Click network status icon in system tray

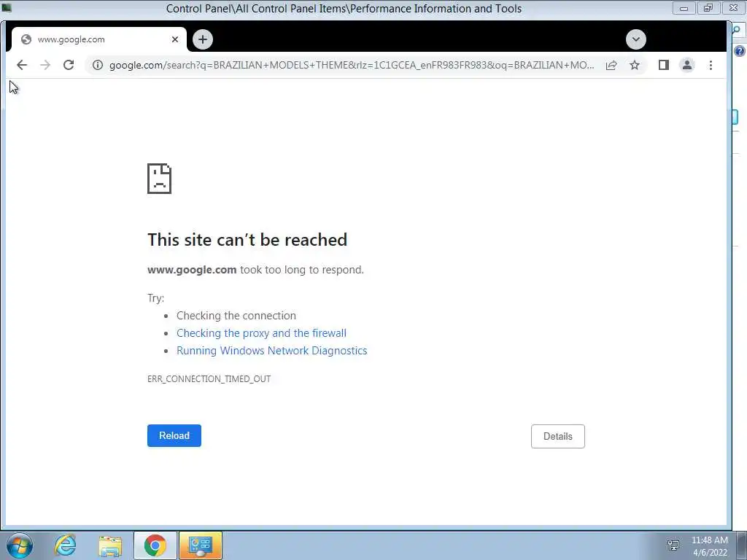(673, 545)
